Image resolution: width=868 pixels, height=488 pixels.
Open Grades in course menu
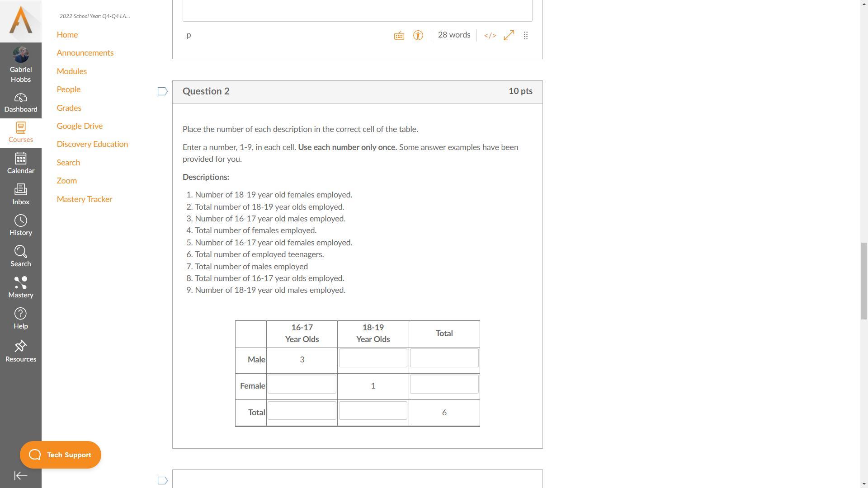coord(69,108)
